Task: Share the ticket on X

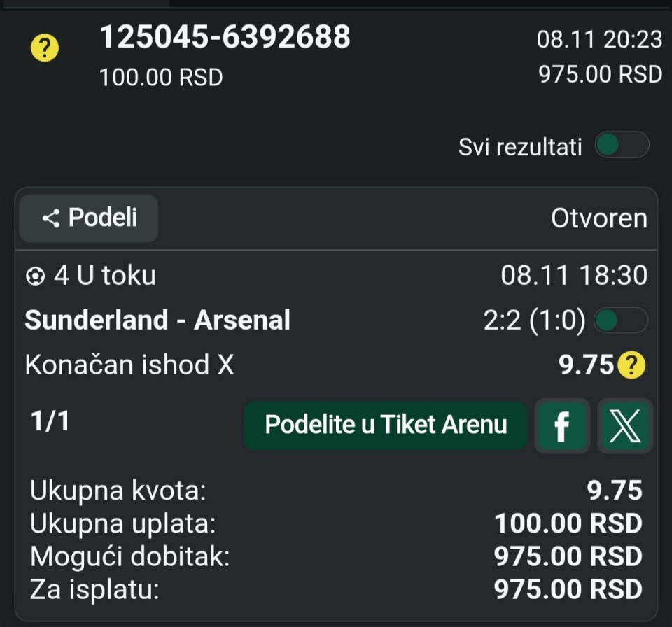Action: point(624,425)
